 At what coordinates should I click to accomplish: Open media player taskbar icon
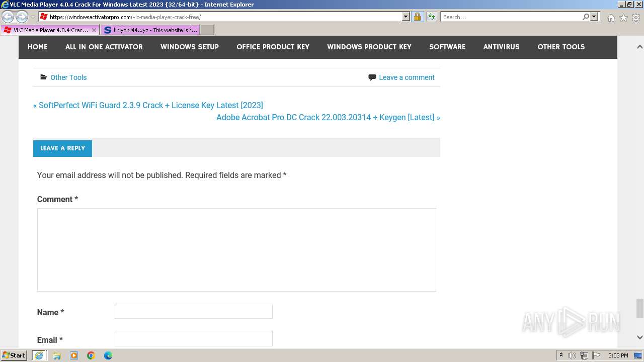74,355
